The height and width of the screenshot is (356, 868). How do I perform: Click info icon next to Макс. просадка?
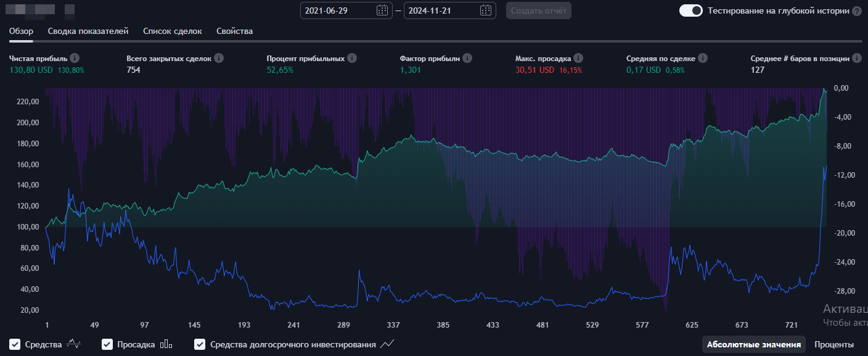[578, 58]
